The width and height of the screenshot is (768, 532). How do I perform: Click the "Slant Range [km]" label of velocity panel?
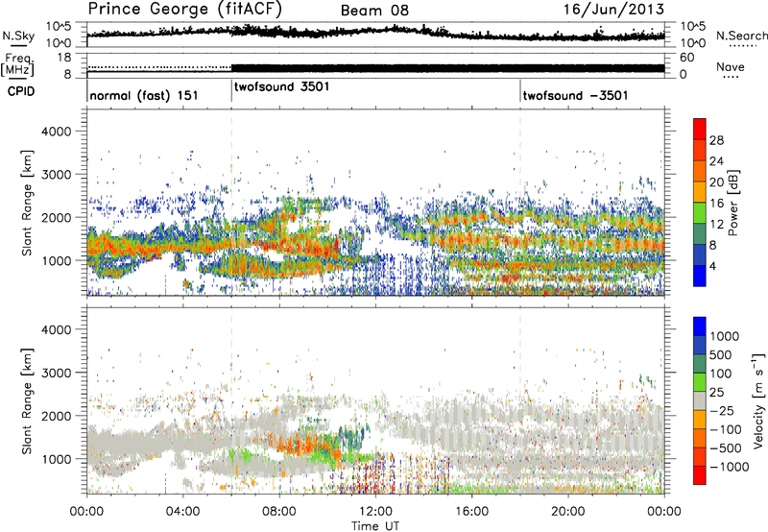[x=27, y=400]
